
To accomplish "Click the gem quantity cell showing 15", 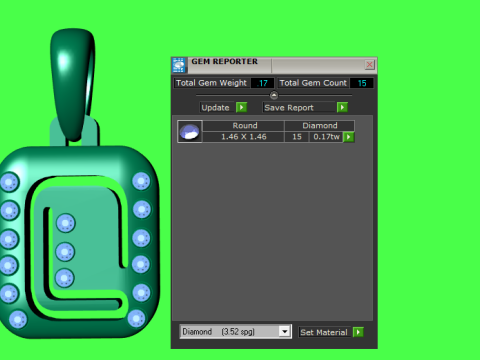I will click(297, 137).
